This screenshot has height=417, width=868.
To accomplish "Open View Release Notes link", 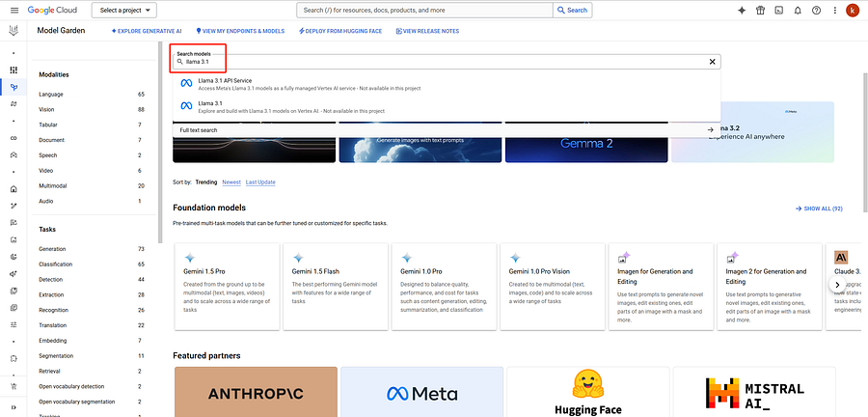I will click(x=427, y=31).
